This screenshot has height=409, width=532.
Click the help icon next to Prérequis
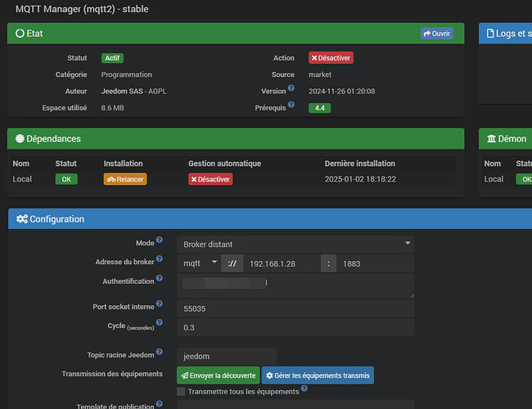click(x=291, y=105)
